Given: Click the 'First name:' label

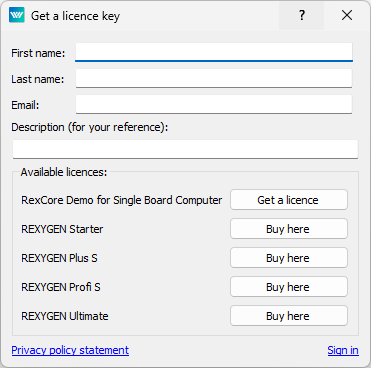Looking at the screenshot, I should [38, 53].
